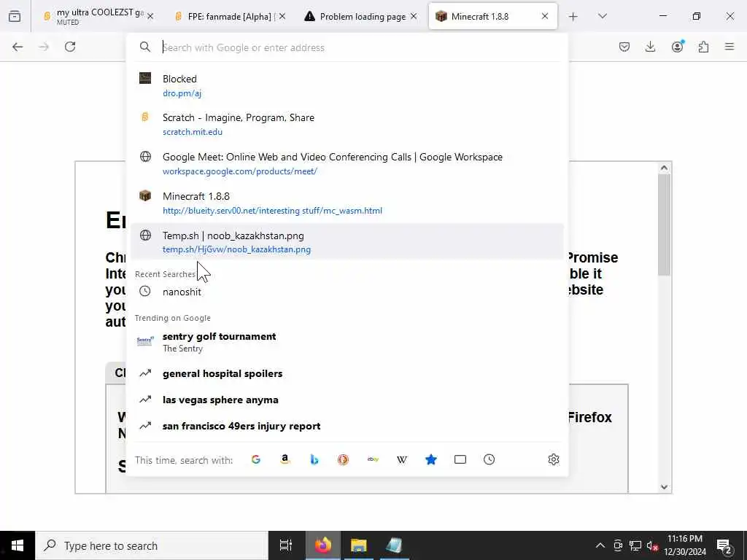The width and height of the screenshot is (747, 560).
Task: Select the Minecraft 1.8.8 tab
Action: 492,16
